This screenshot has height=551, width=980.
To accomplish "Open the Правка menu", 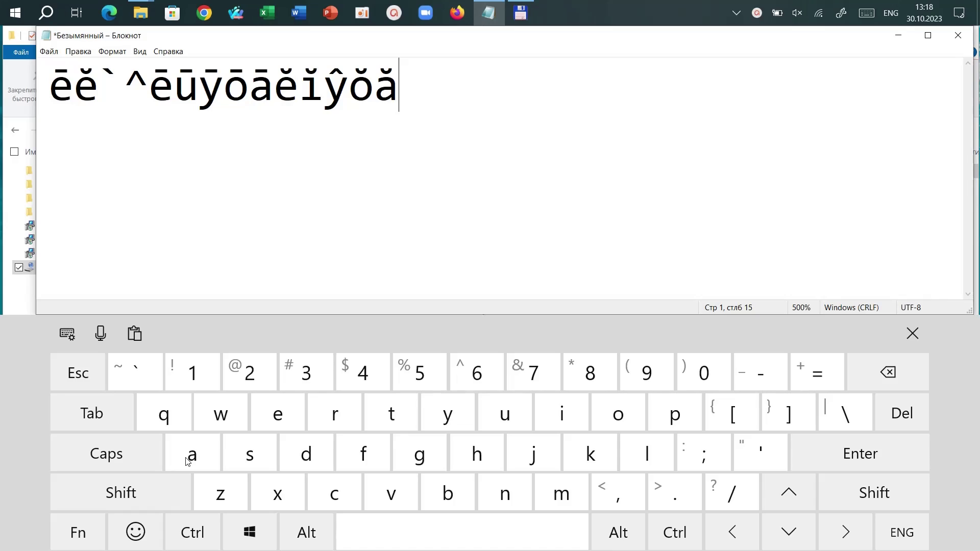I will [78, 52].
